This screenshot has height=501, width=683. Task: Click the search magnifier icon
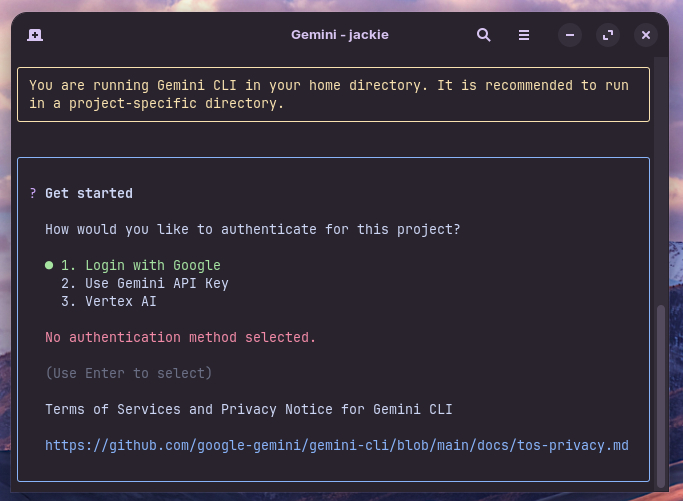484,35
